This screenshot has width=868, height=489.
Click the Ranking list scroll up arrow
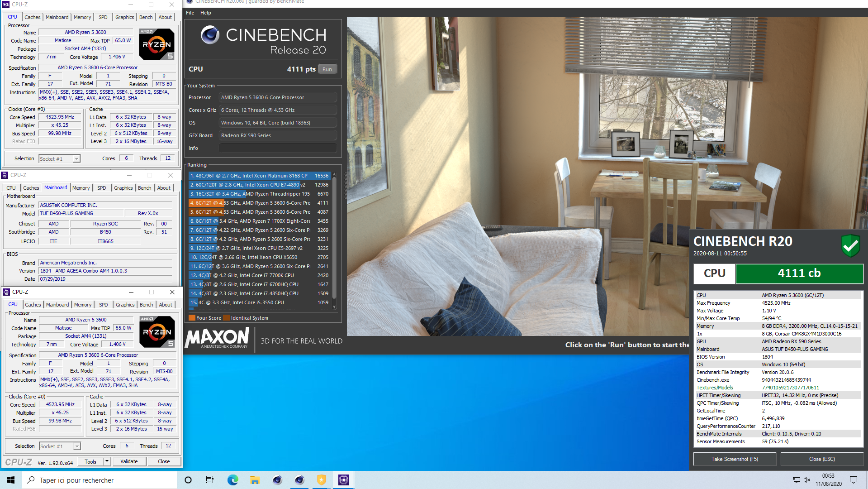click(x=334, y=174)
